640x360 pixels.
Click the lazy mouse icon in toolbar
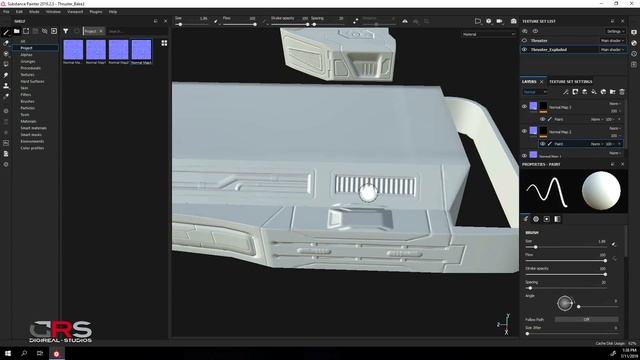(x=356, y=21)
